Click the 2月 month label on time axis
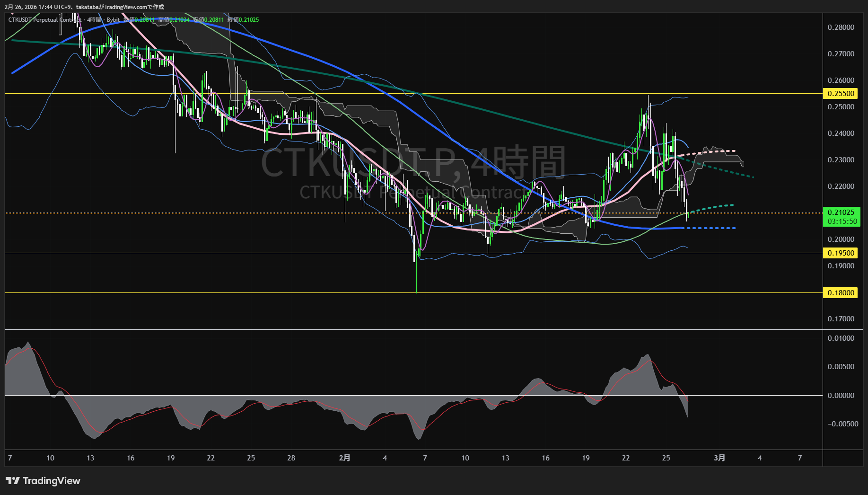Image resolution: width=868 pixels, height=495 pixels. click(345, 458)
